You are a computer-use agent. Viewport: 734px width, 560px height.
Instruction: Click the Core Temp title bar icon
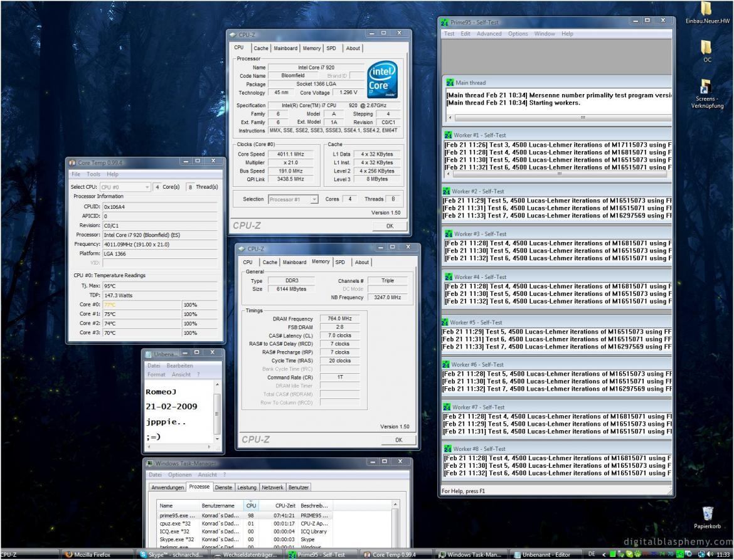coord(72,163)
